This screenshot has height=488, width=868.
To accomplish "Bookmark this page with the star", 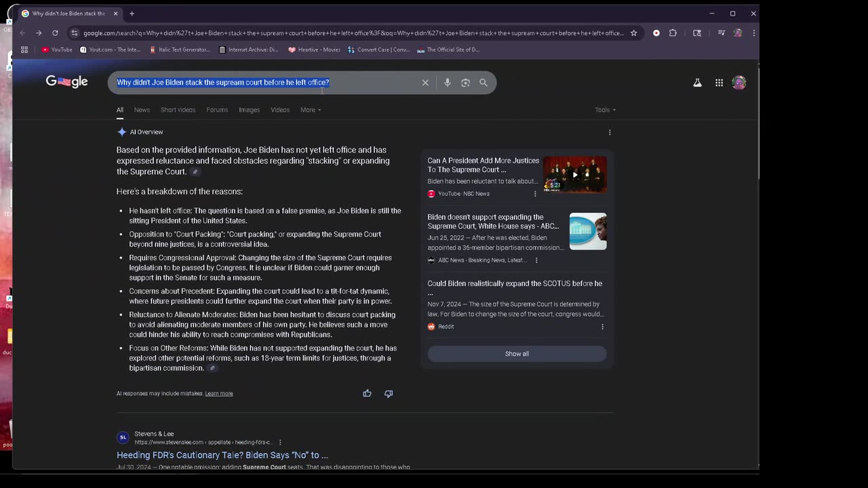I will click(633, 33).
